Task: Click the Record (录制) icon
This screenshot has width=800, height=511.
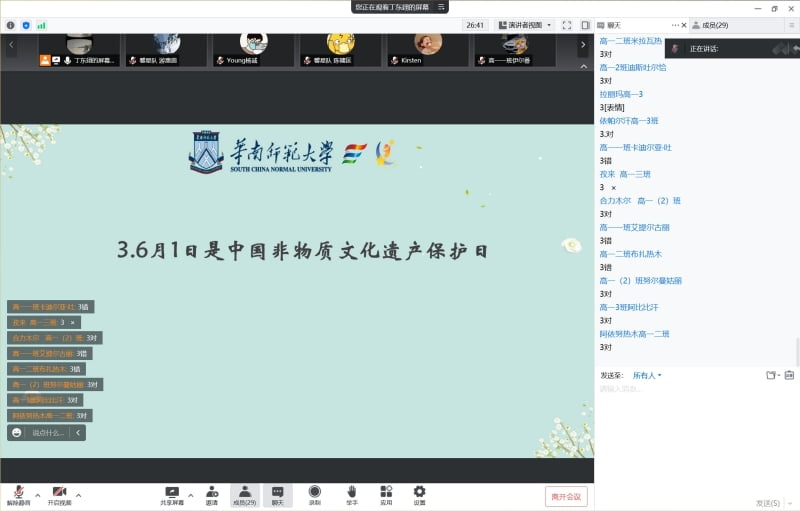Action: tap(315, 494)
